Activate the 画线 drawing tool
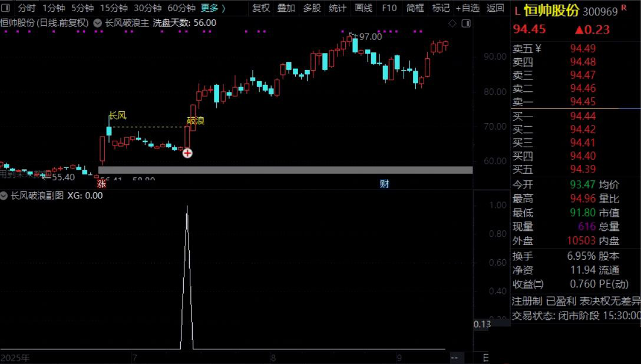The height and width of the screenshot is (364, 641). tap(364, 8)
